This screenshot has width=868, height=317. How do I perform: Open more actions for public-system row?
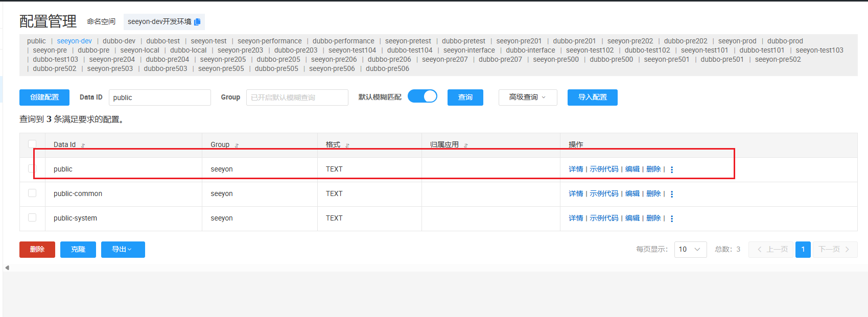672,218
